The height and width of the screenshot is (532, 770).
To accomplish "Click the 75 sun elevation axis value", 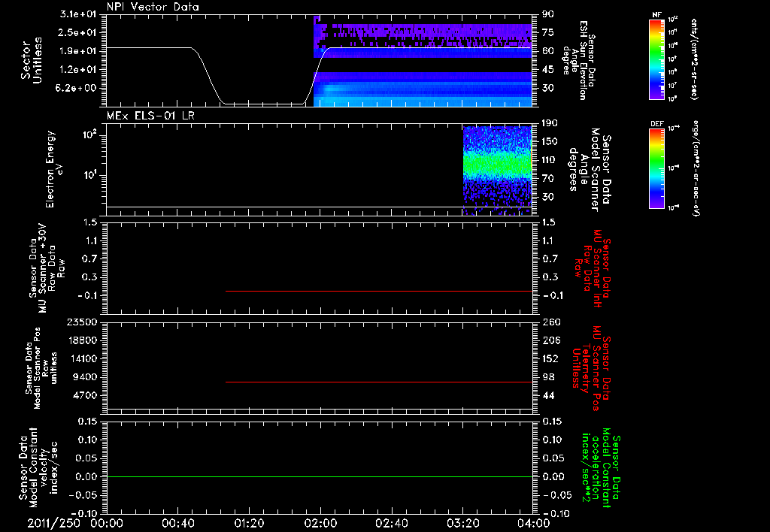I will click(x=548, y=32).
